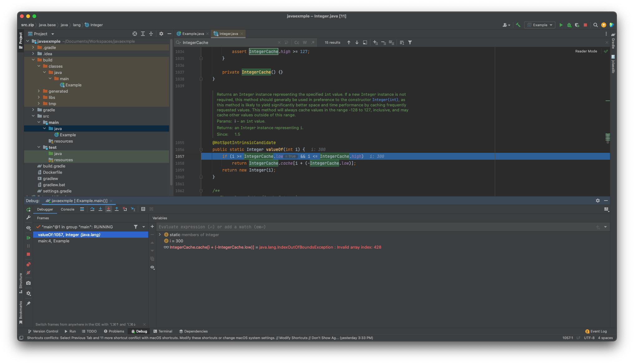
Task: Run the Example configuration with green play icon
Action: pos(561,25)
